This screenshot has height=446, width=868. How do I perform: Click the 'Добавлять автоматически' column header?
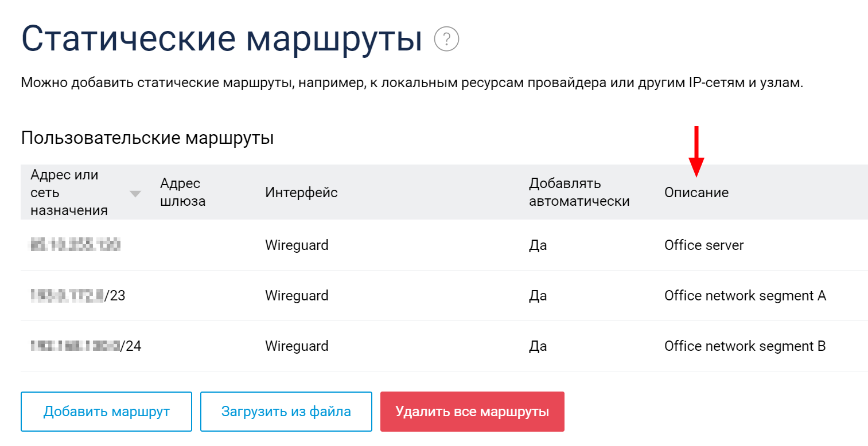click(x=579, y=193)
